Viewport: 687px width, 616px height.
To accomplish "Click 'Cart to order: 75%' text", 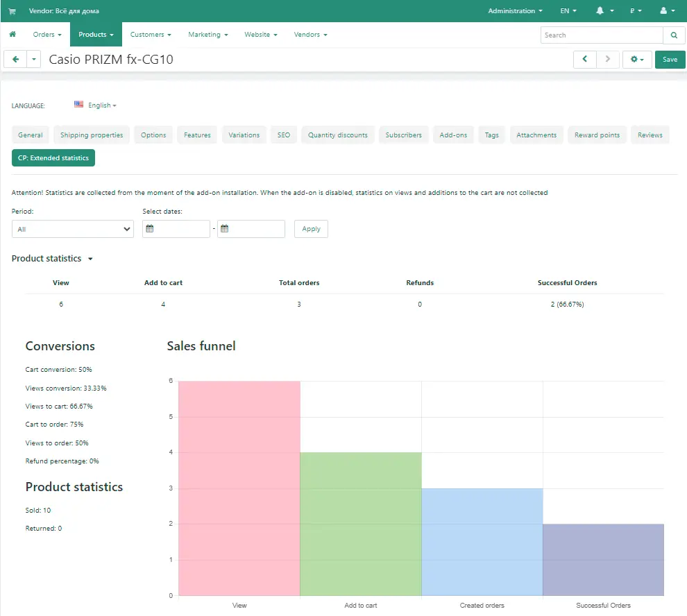I will (x=54, y=424).
